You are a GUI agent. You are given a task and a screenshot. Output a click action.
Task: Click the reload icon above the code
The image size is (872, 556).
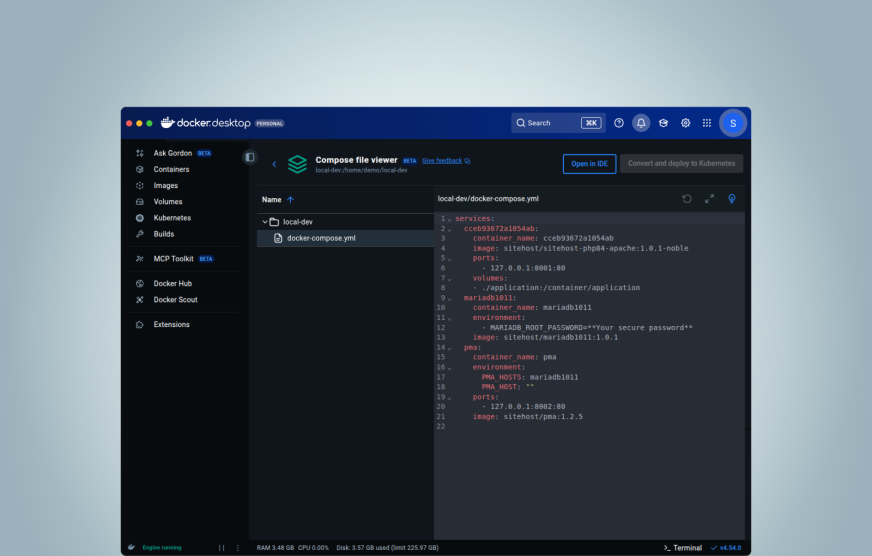point(687,199)
